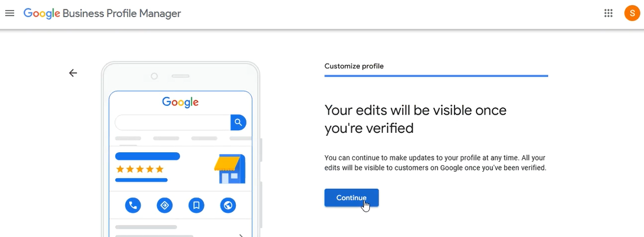Click the phone mockup search magnifier icon

(x=238, y=122)
